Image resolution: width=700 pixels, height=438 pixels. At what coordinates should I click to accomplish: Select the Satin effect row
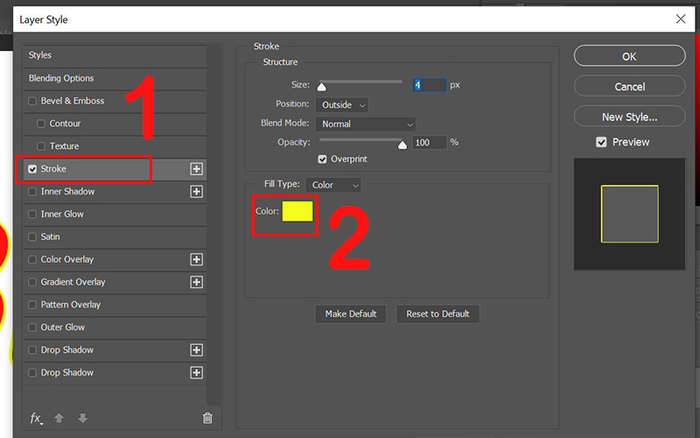coord(115,237)
